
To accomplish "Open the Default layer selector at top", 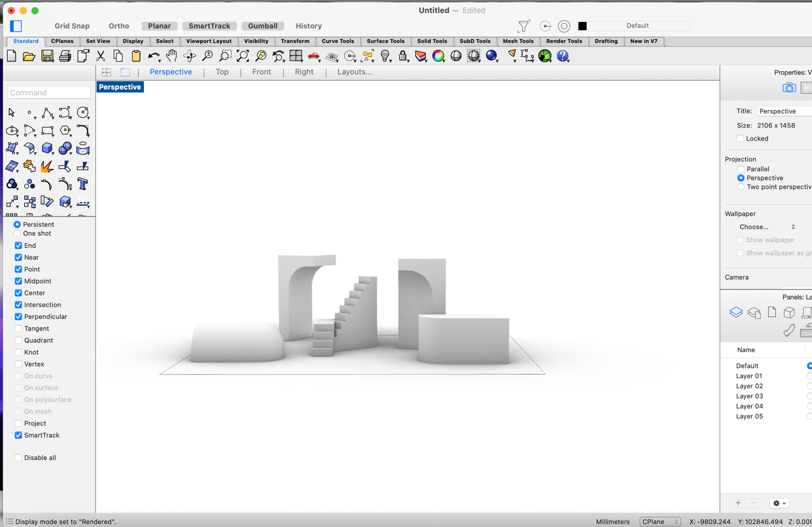I will pyautogui.click(x=638, y=26).
